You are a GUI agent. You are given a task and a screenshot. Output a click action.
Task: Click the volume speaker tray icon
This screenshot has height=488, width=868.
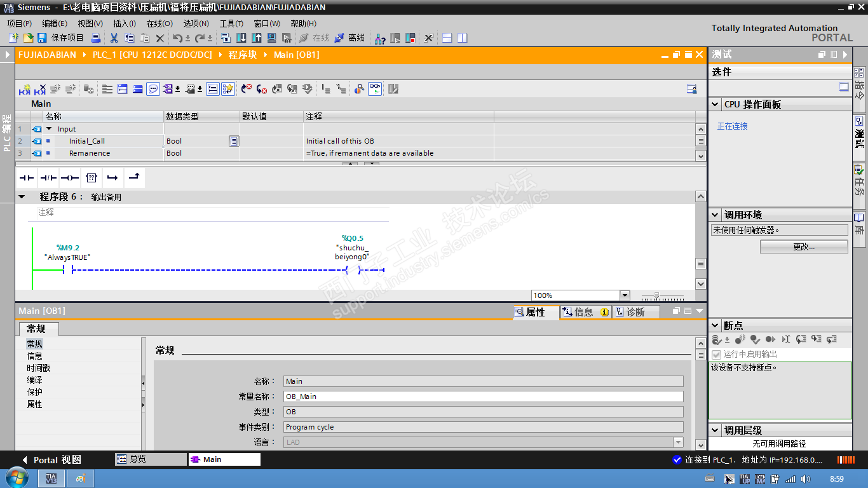pyautogui.click(x=806, y=478)
